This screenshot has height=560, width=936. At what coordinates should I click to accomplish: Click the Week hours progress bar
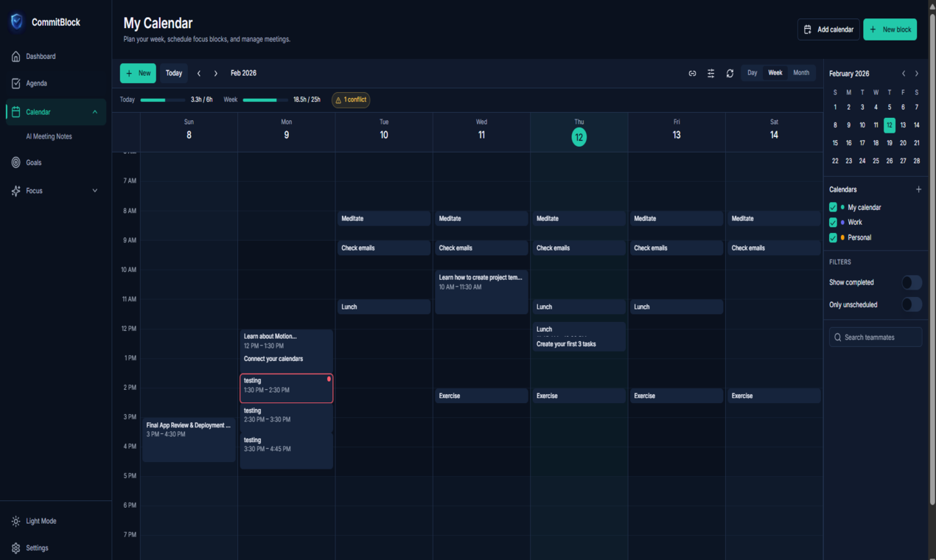[265, 99]
